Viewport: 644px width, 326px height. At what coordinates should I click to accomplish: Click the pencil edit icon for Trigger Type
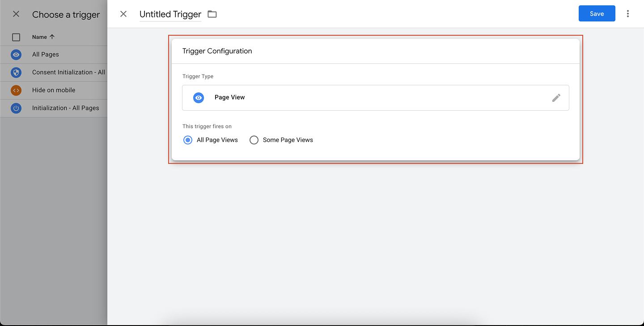556,98
